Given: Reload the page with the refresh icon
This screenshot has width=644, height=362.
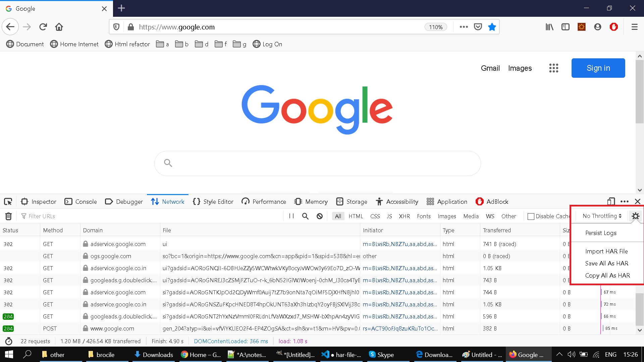Looking at the screenshot, I should pos(43,27).
